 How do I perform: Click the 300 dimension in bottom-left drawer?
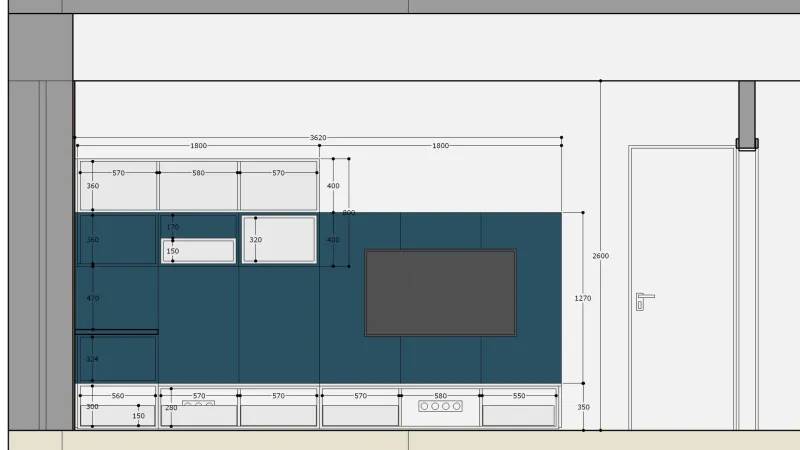[92, 407]
